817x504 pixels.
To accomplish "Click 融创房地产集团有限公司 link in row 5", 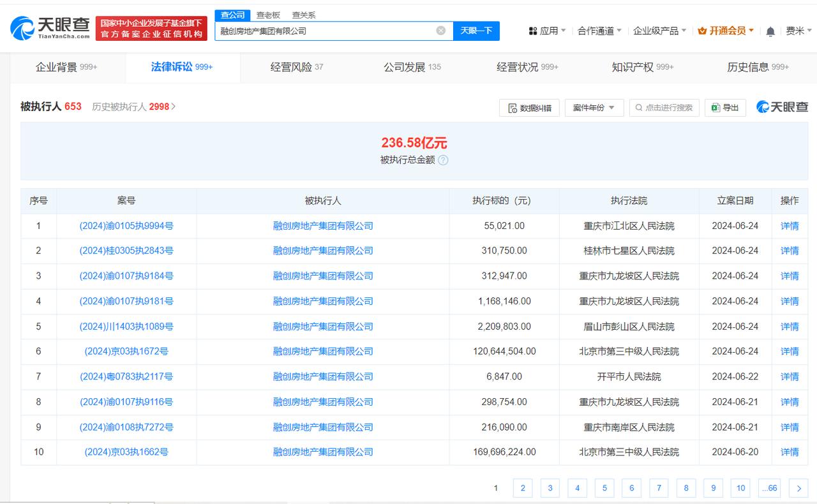I will pyautogui.click(x=323, y=326).
